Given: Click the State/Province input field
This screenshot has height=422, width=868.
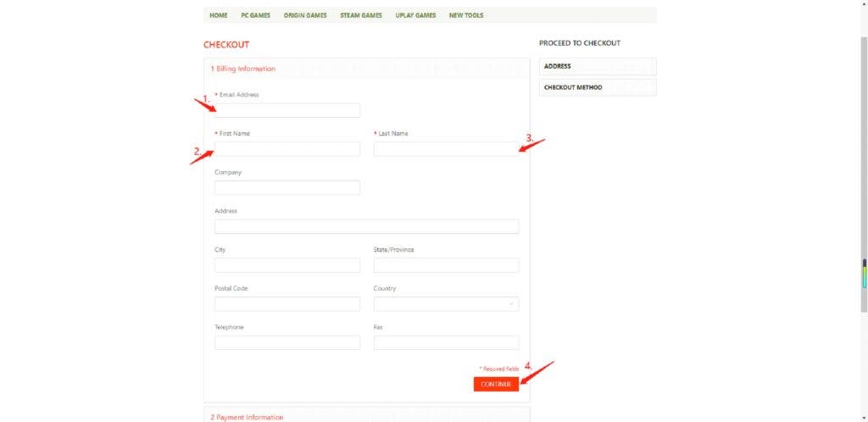Looking at the screenshot, I should tap(446, 265).
